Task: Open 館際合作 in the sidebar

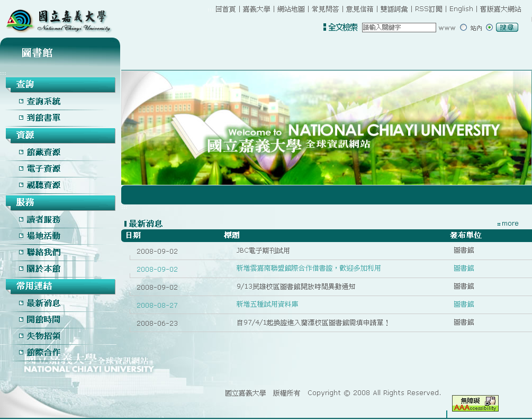Action: (x=43, y=352)
